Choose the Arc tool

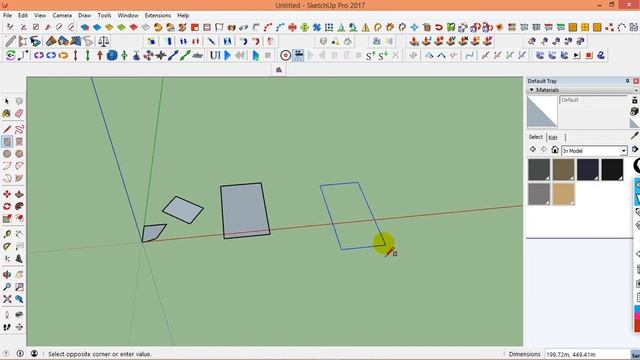pos(7,166)
